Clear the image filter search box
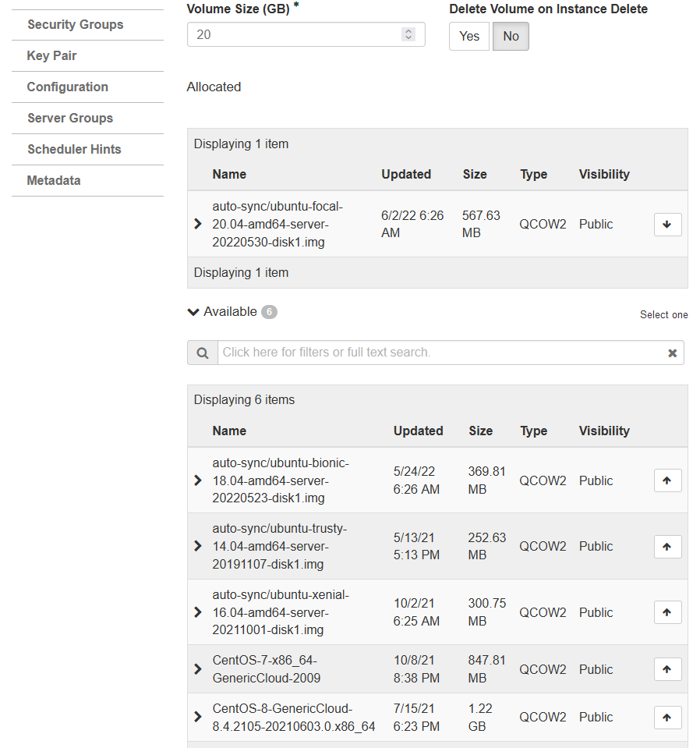The image size is (700, 748). click(672, 353)
